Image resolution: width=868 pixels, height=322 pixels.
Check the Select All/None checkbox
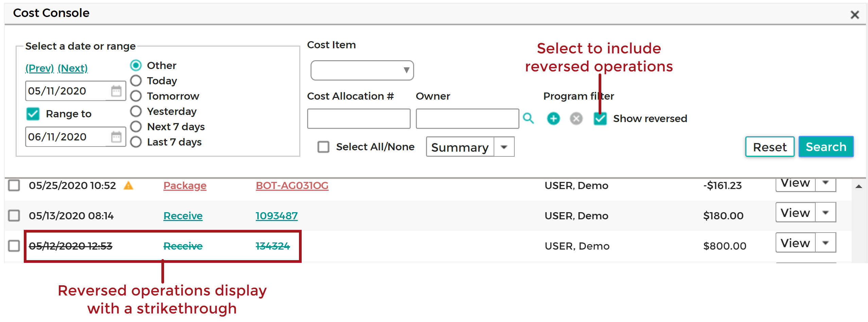click(323, 147)
